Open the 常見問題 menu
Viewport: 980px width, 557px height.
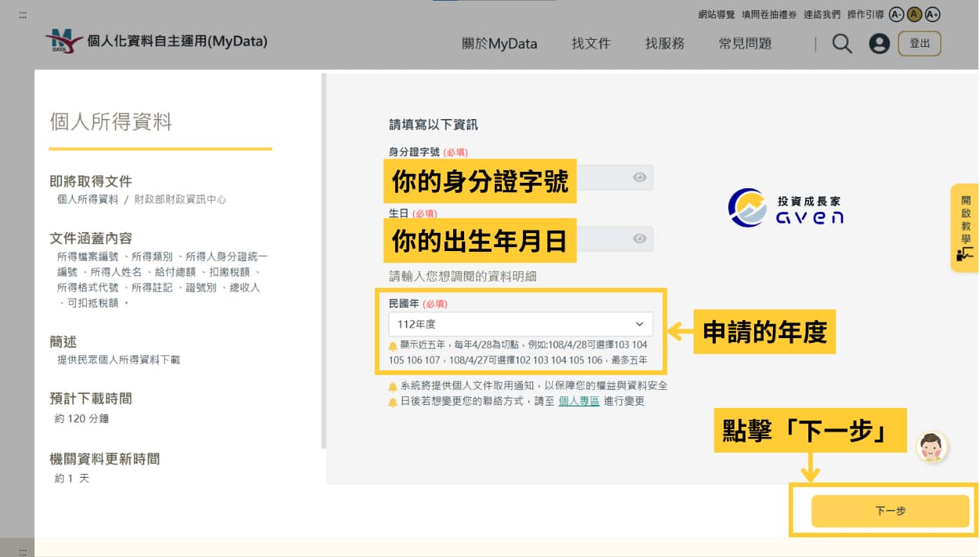[745, 43]
